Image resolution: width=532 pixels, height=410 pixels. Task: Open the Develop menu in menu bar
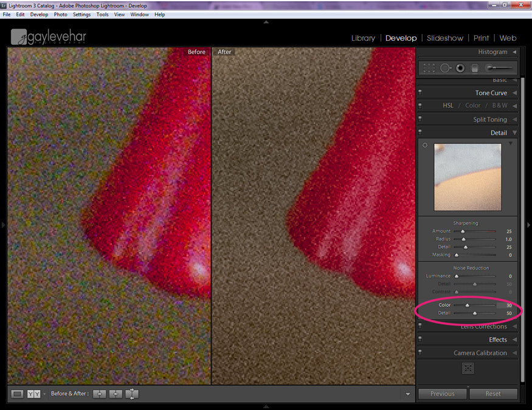(x=39, y=14)
